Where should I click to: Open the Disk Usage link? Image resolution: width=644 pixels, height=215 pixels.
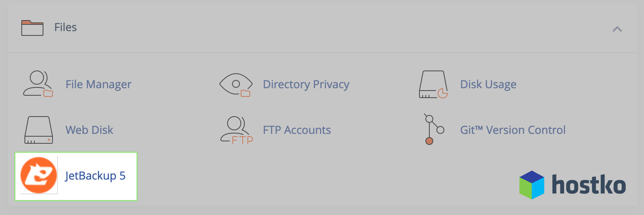[488, 85]
